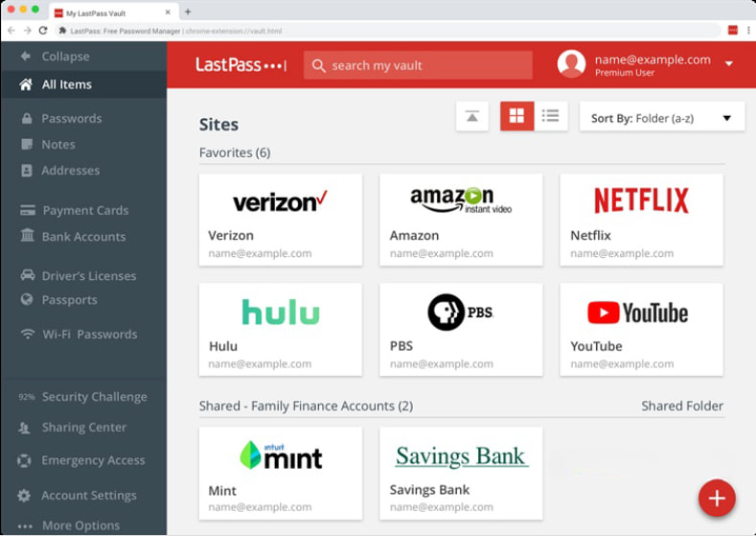Screen dimensions: 756x536
Task: Click the three-dots icon for More Options
Action: point(25,525)
